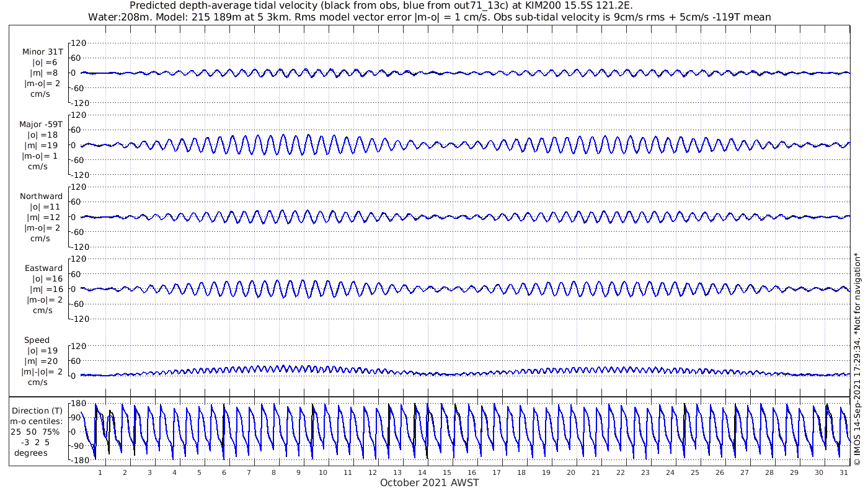Click '|m| =12' in Northward panel
This screenshot has width=868, height=496.
(x=43, y=217)
